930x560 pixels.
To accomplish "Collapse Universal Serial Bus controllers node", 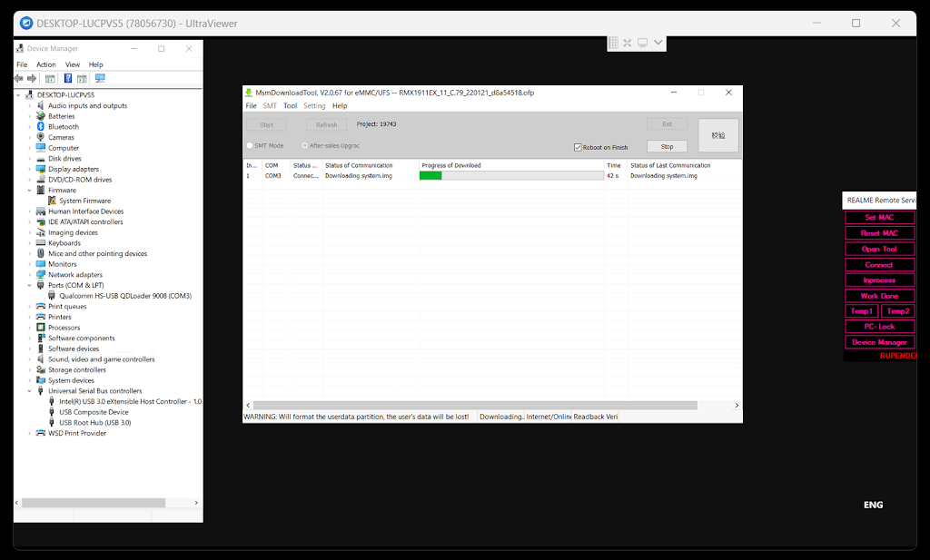I will point(30,391).
